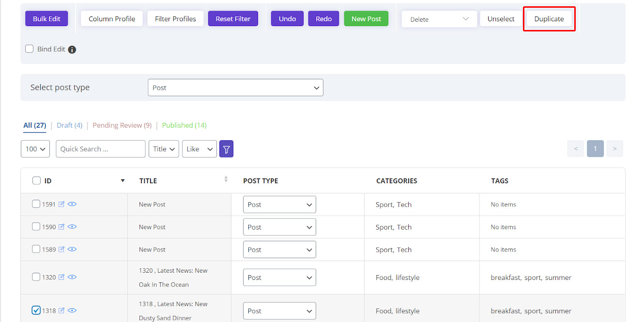Check the box for post 1320

pos(36,277)
